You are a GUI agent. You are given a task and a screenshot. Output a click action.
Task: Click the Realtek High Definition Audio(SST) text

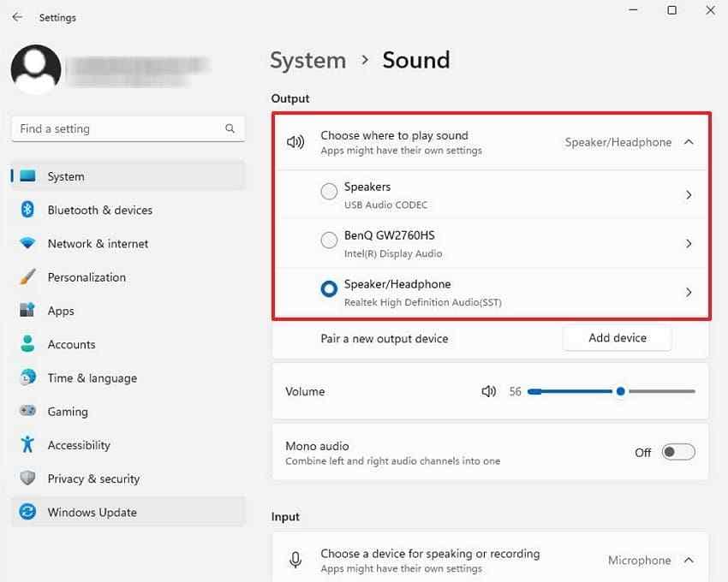pos(422,302)
